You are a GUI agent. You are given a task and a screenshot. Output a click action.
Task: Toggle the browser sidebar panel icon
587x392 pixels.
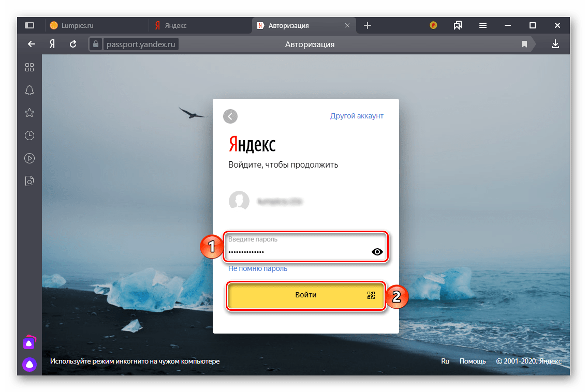coord(30,25)
